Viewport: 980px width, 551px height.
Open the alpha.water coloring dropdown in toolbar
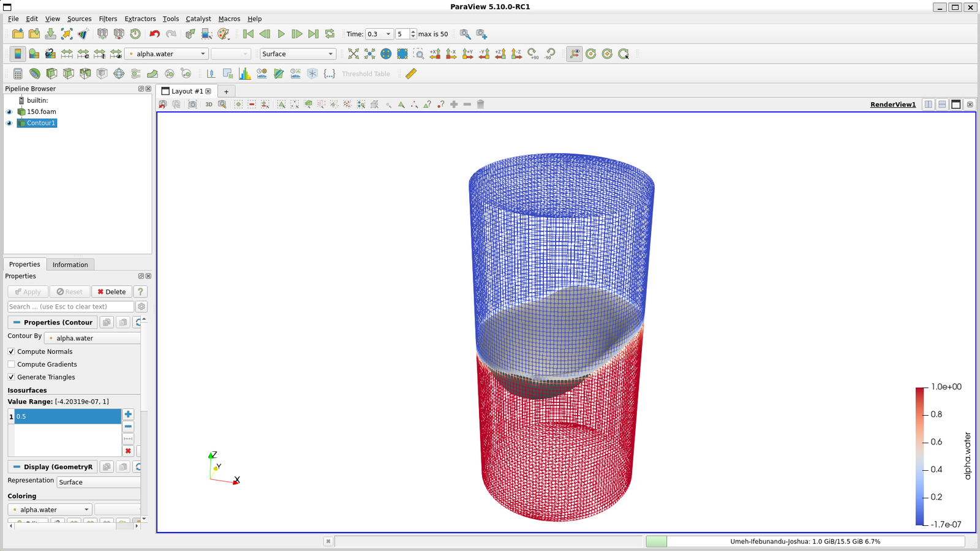(167, 54)
